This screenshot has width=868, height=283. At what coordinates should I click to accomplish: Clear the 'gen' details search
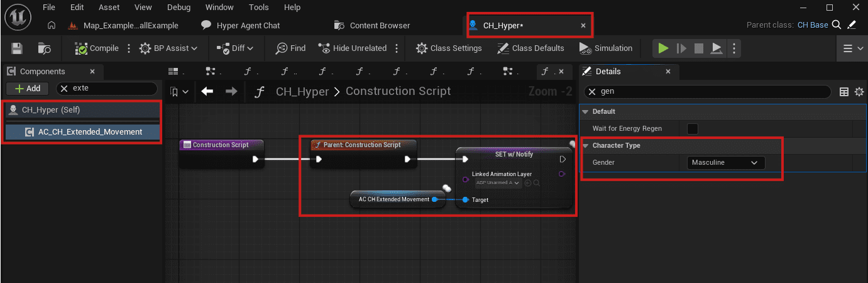(593, 92)
